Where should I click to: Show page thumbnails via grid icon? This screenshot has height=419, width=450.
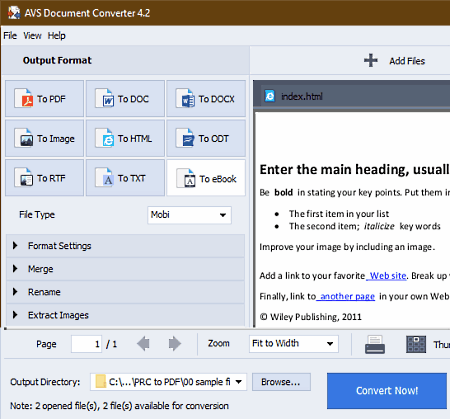tap(416, 344)
